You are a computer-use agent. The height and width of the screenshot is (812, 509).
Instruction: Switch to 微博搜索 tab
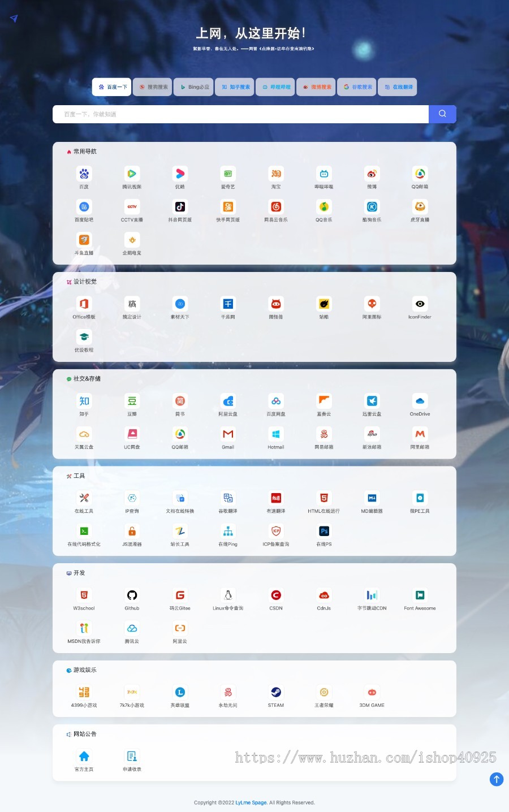pyautogui.click(x=316, y=87)
